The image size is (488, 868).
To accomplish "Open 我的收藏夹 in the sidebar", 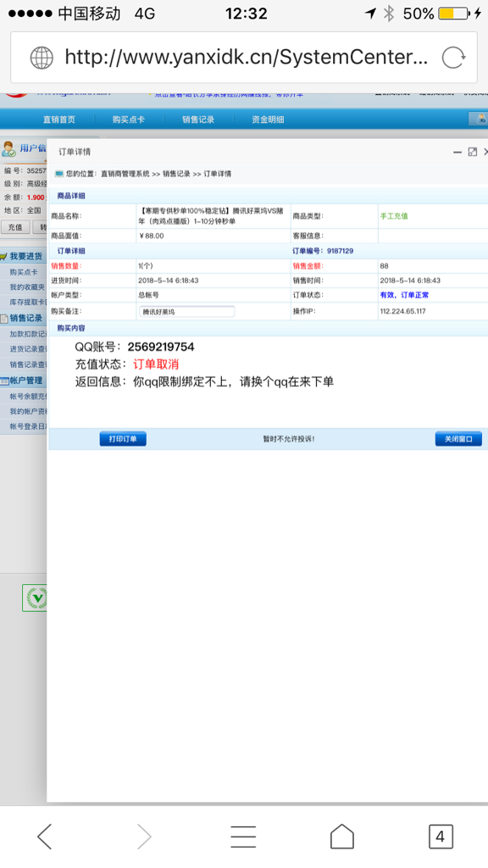I will [x=27, y=287].
